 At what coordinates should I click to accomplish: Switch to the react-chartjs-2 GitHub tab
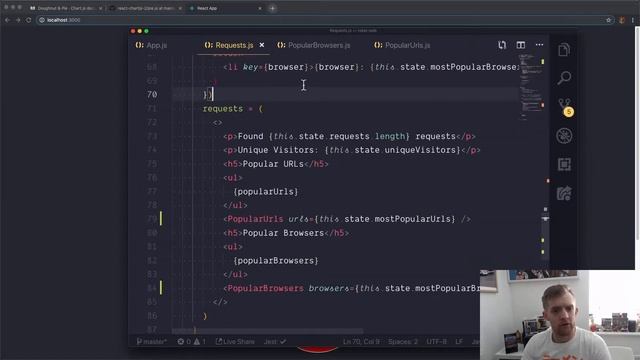click(x=145, y=8)
